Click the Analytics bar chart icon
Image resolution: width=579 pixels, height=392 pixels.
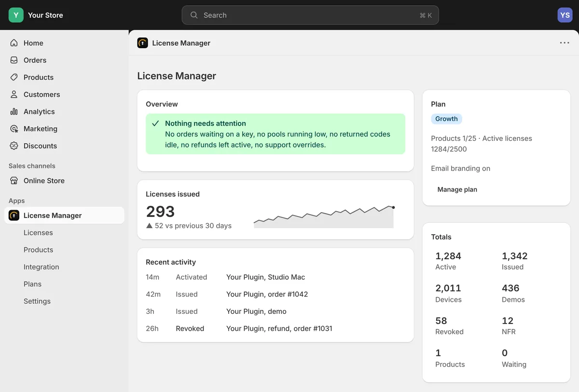click(14, 111)
